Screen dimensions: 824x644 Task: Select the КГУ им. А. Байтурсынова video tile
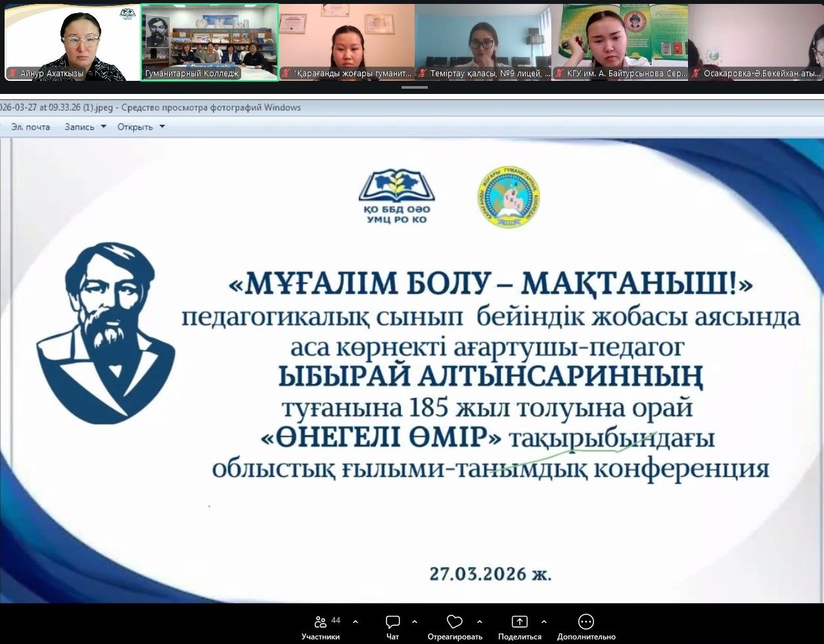click(620, 41)
